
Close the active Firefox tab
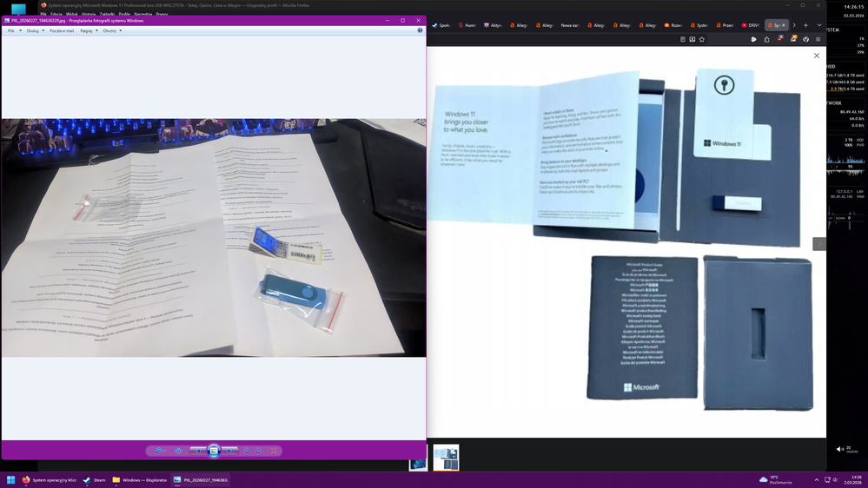[x=784, y=25]
